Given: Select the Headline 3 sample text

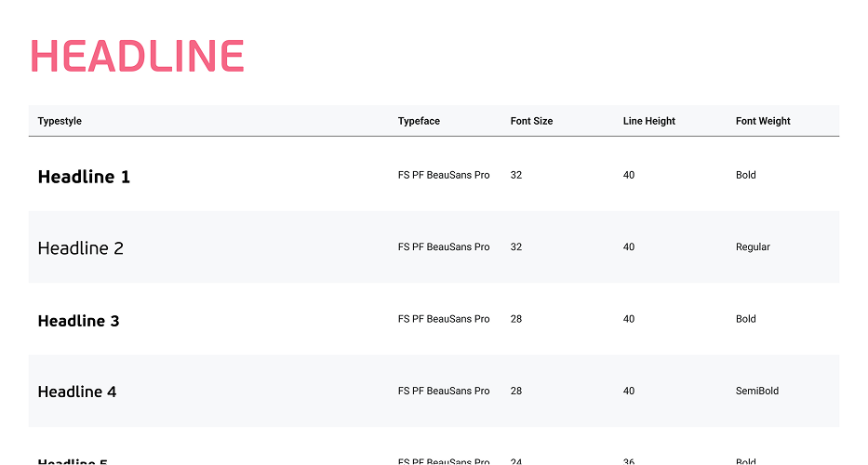Looking at the screenshot, I should (78, 321).
